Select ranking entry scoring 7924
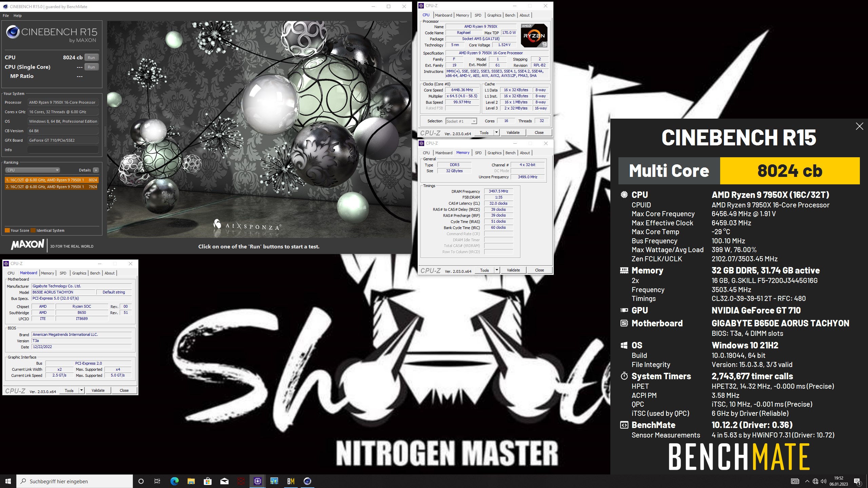This screenshot has height=488, width=868. [51, 187]
